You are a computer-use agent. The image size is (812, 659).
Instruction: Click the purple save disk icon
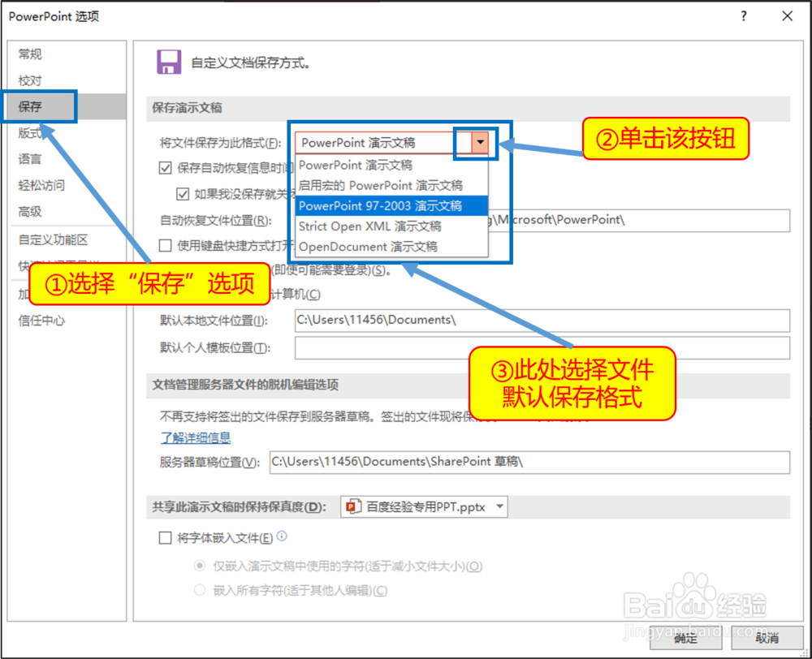pyautogui.click(x=169, y=62)
